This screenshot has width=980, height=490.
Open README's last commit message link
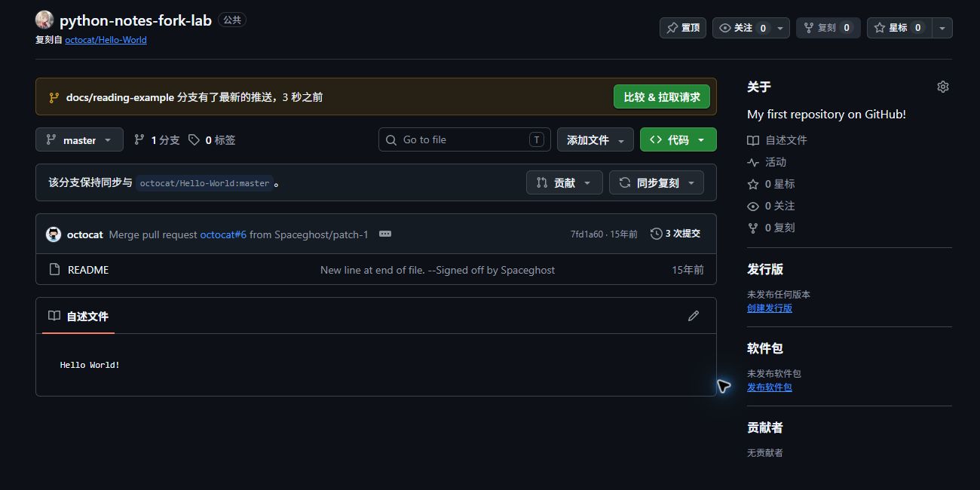[437, 270]
